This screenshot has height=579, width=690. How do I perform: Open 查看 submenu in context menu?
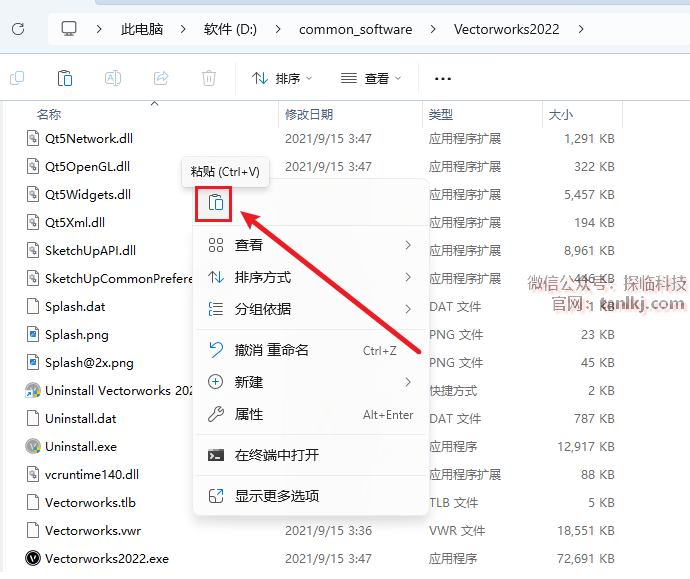311,245
